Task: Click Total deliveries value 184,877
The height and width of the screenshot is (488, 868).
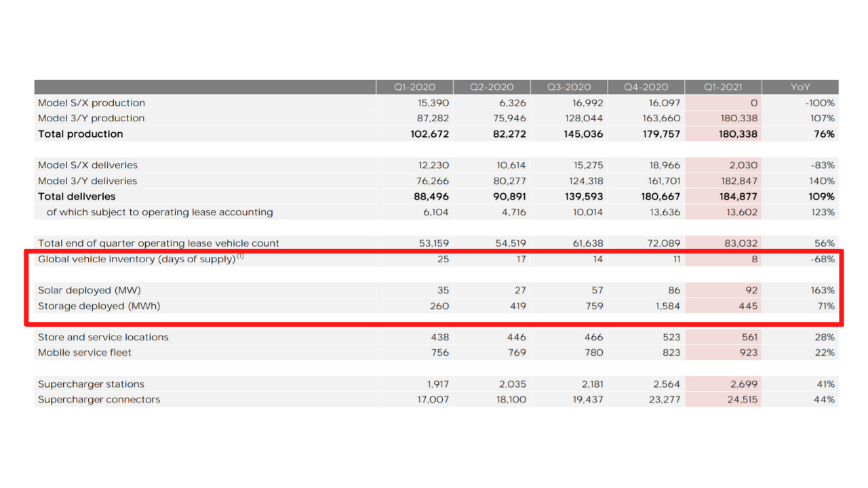Action: pos(739,197)
